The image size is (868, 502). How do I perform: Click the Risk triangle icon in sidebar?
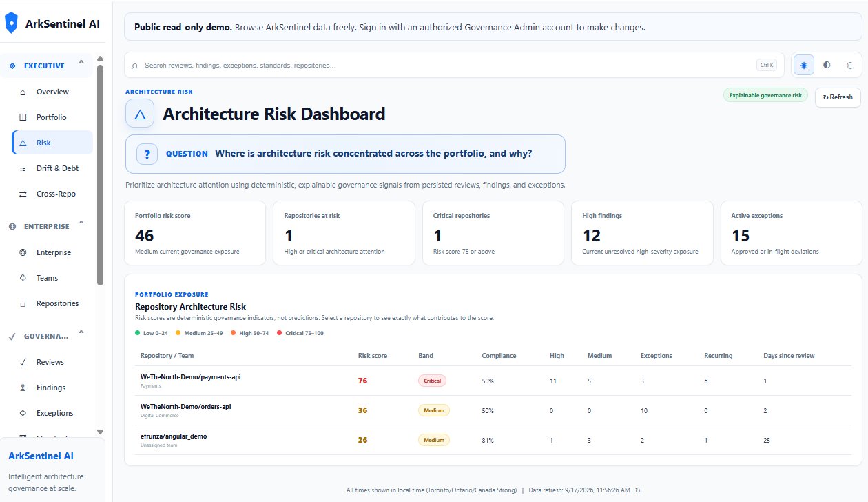pos(23,143)
